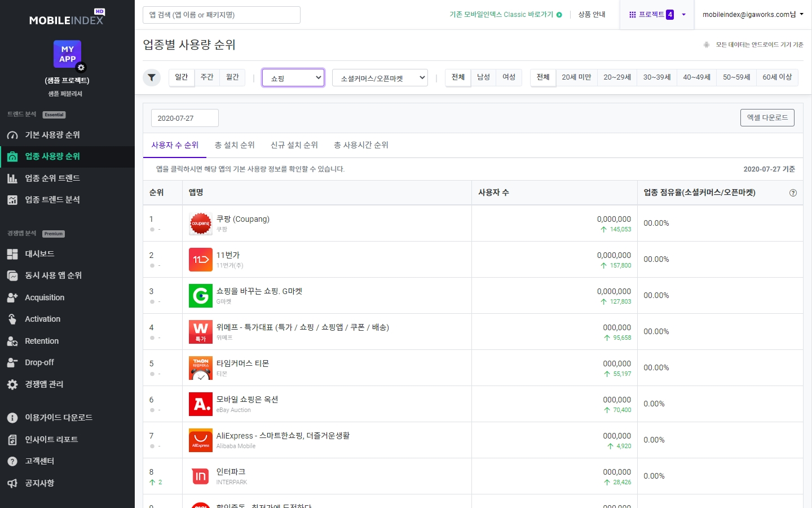Open project settings gear on MY APP
The width and height of the screenshot is (812, 508).
(x=81, y=68)
